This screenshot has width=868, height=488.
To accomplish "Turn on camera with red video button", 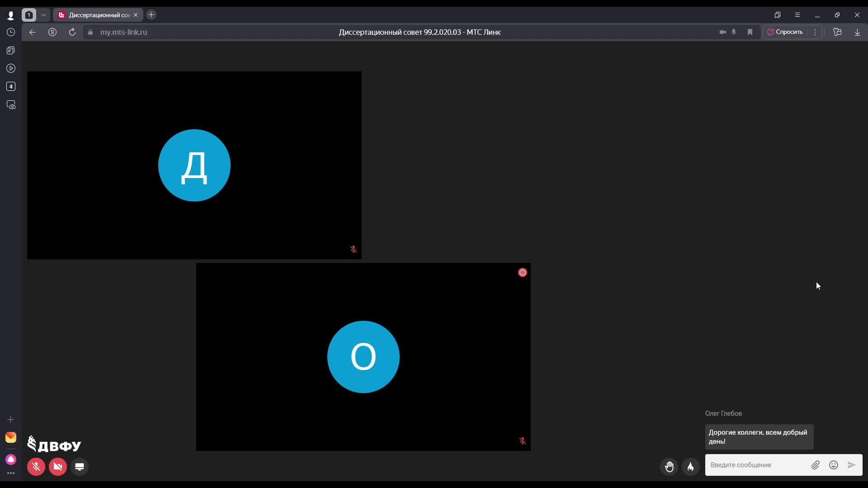I will click(x=58, y=467).
